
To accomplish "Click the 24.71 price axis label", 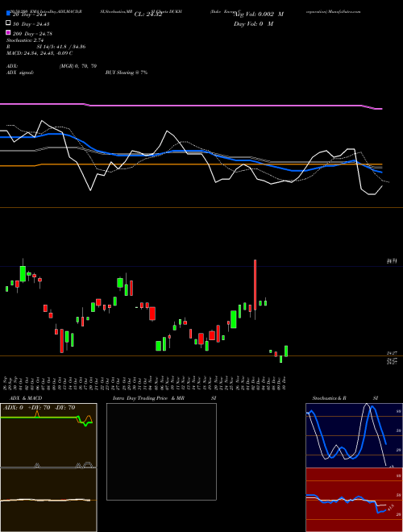I will (x=392, y=261).
